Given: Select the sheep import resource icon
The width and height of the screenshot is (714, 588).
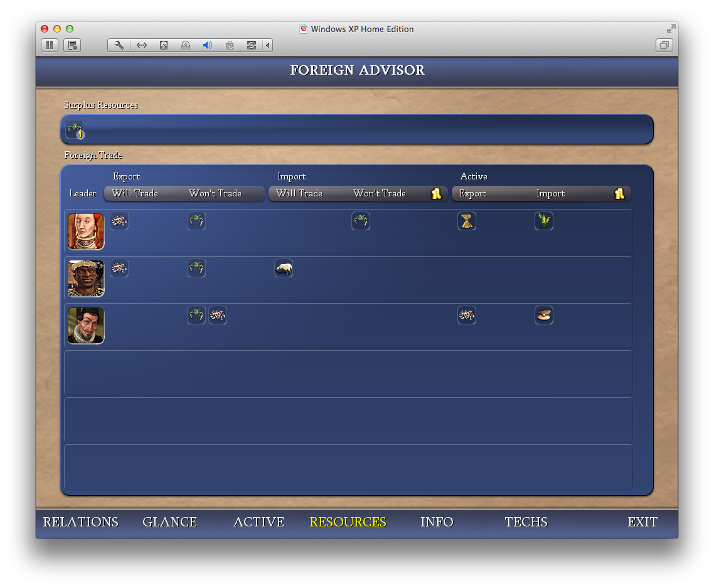Looking at the screenshot, I should pyautogui.click(x=284, y=268).
